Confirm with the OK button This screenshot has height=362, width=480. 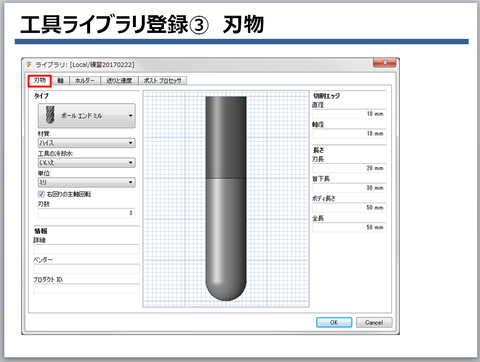[334, 322]
